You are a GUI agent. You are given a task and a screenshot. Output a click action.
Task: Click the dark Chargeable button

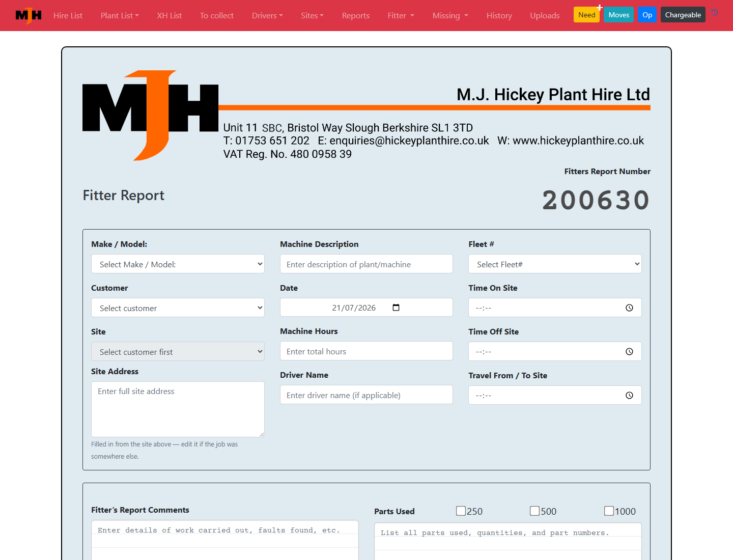tap(683, 15)
